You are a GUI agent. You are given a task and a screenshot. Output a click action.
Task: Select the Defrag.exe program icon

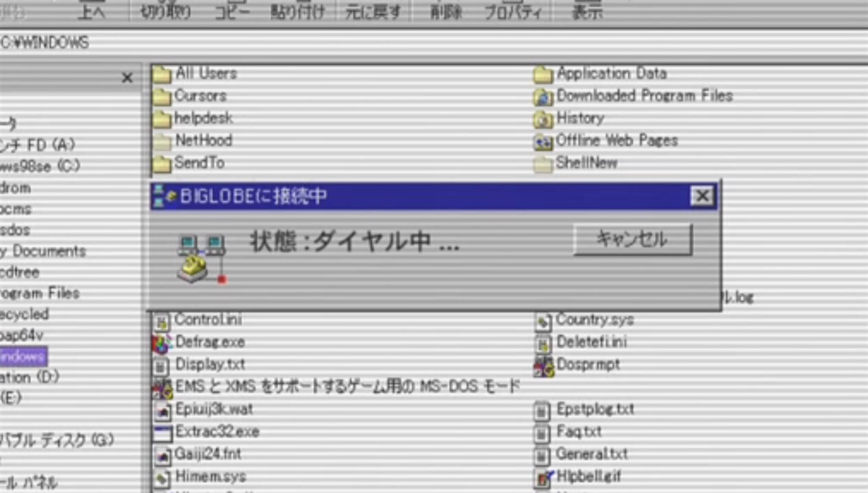161,343
